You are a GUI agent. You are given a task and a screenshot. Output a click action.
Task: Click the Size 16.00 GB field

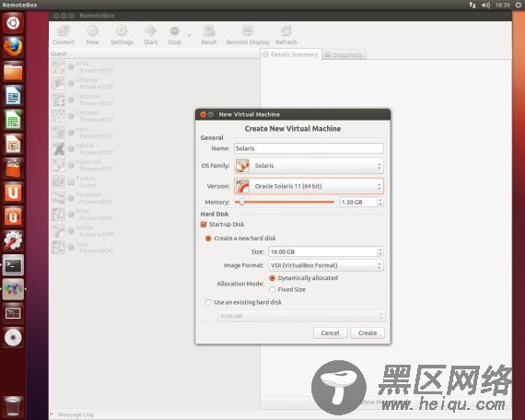click(322, 251)
